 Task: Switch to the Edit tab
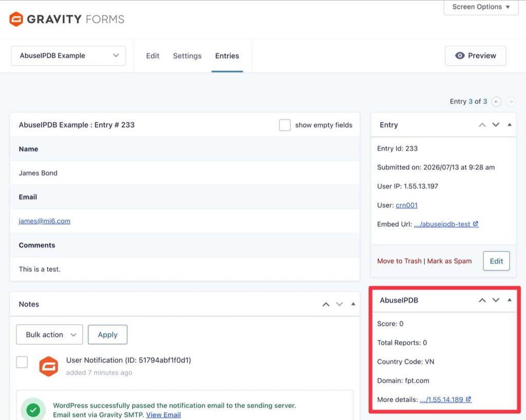pos(153,55)
